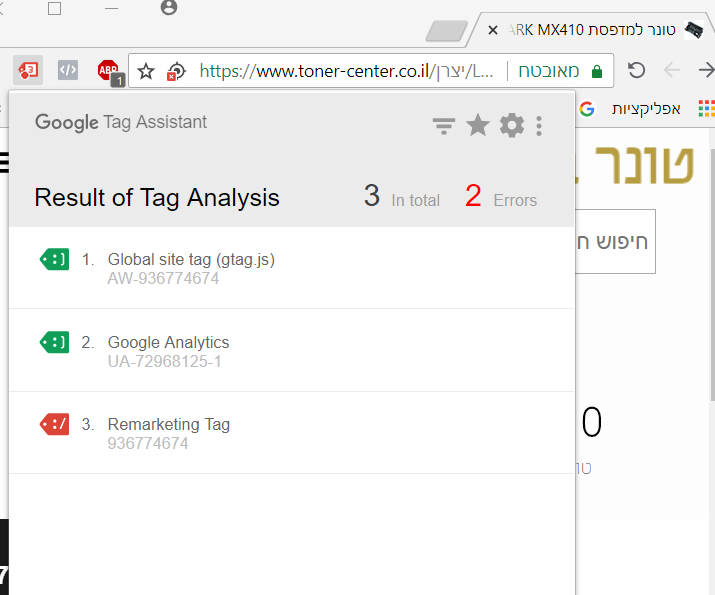Click the Tag Assistant star icon
715x595 pixels.
(477, 125)
